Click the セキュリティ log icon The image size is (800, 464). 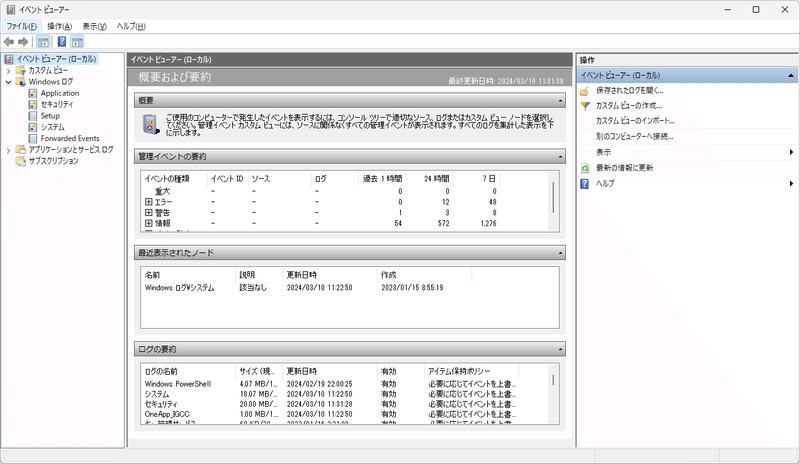[33, 104]
